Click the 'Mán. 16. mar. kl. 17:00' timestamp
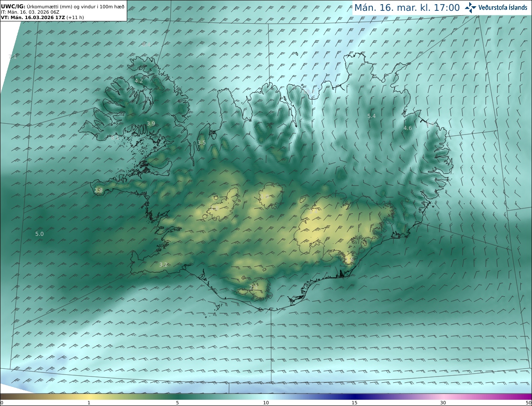Image resolution: width=532 pixels, height=406 pixels. point(407,7)
